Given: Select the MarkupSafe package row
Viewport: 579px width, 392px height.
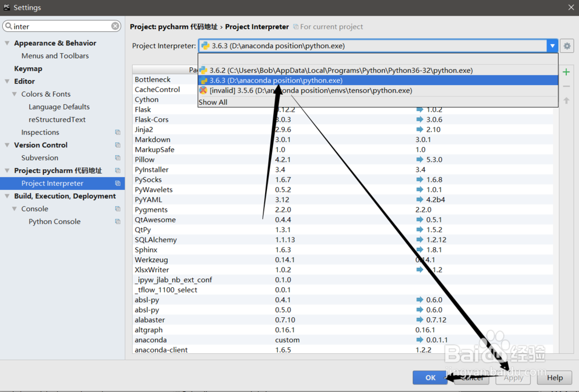Looking at the screenshot, I should pyautogui.click(x=343, y=149).
